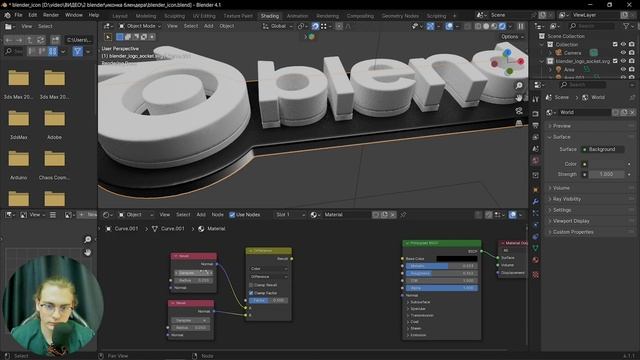Click the Material name field in node header
The height and width of the screenshot is (360, 640).
coord(347,215)
